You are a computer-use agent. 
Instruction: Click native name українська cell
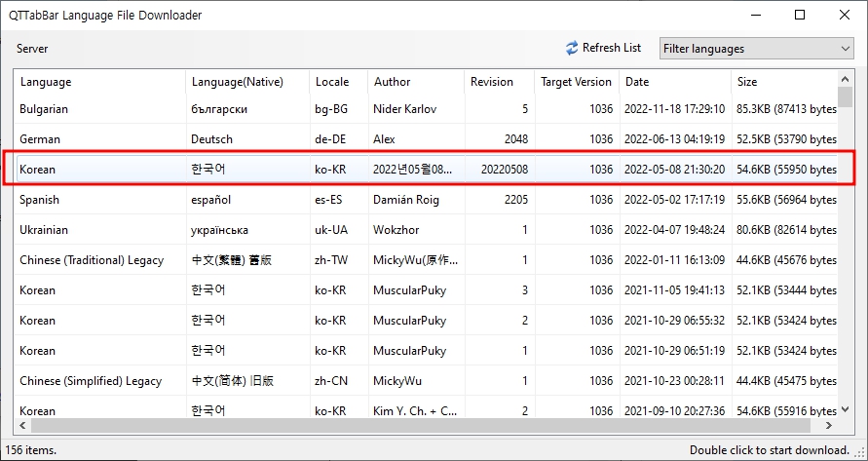pos(219,229)
